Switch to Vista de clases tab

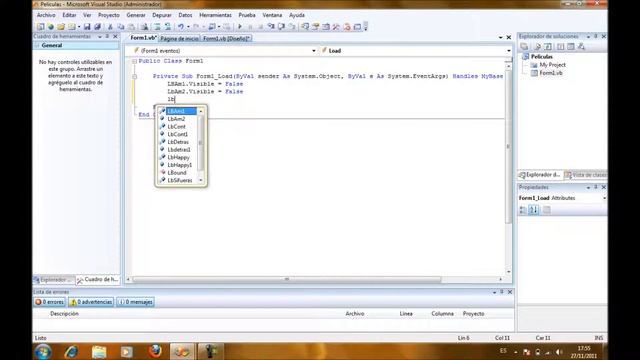[x=586, y=175]
